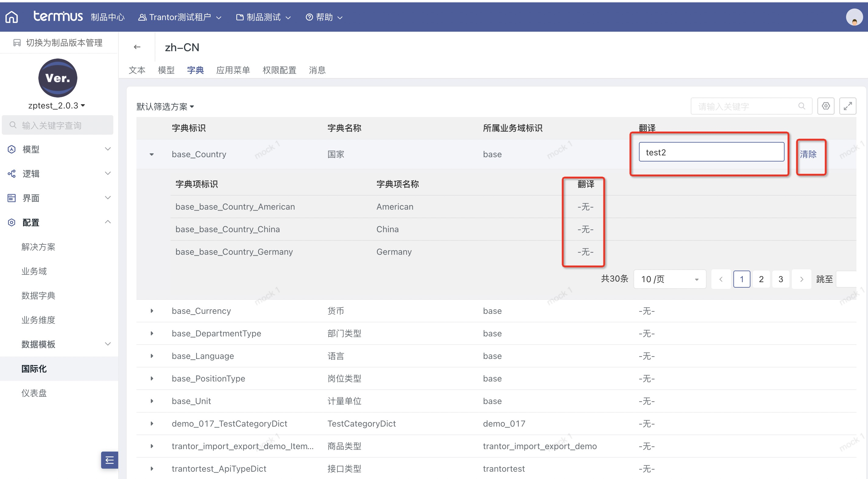The image size is (868, 479).
Task: Switch to the 模型 tab
Action: 166,70
